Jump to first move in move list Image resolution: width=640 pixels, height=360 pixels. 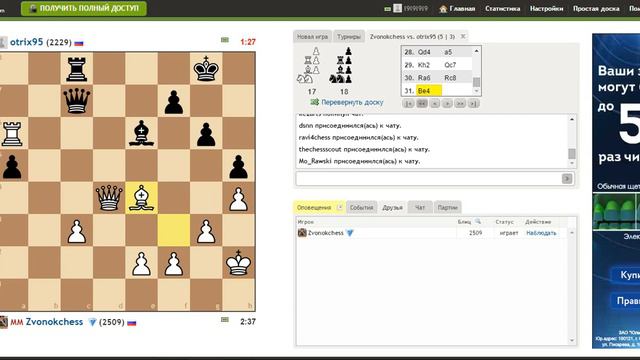pyautogui.click(x=408, y=104)
